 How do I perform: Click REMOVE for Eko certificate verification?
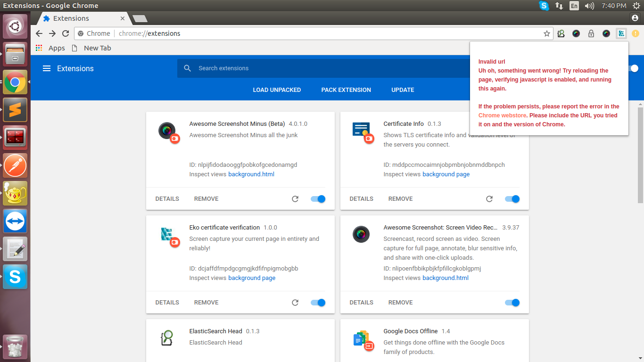(206, 303)
